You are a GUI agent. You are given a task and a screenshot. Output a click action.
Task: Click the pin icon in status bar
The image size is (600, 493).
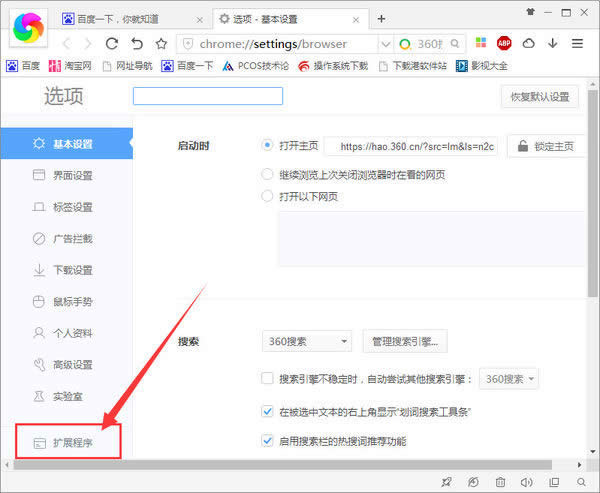pyautogui.click(x=447, y=482)
